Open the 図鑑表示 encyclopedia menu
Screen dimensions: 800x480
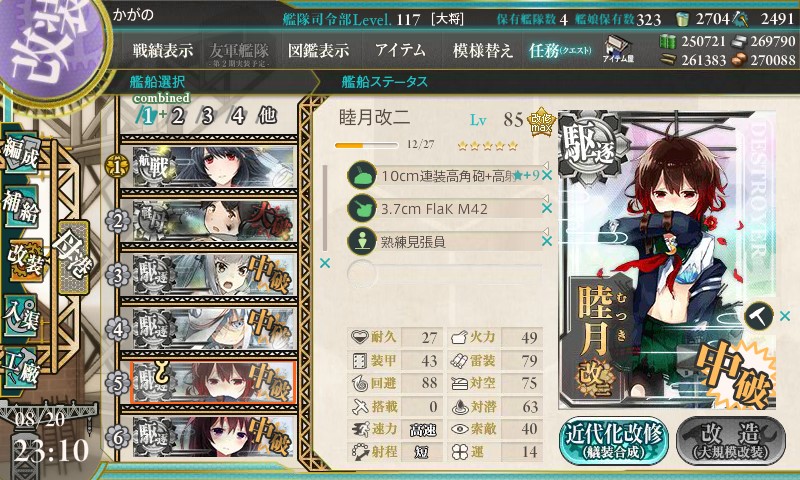[x=318, y=50]
